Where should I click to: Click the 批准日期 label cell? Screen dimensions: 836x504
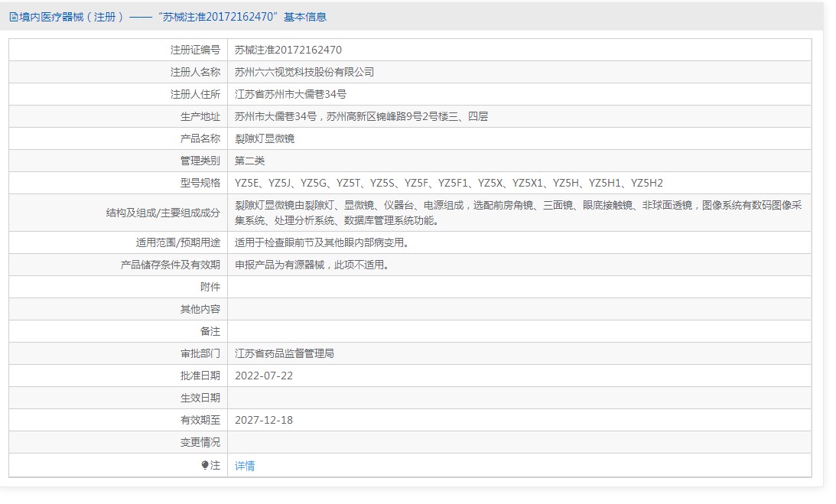119,376
